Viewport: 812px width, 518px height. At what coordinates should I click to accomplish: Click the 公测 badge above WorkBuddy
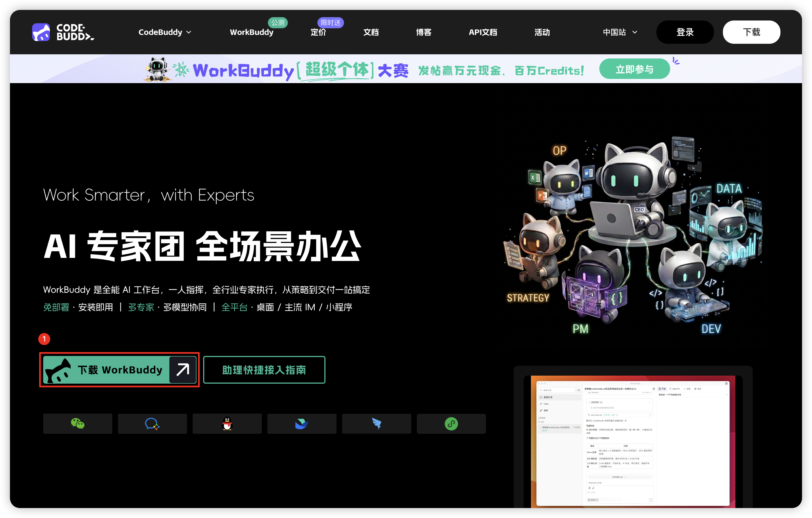[x=278, y=23]
